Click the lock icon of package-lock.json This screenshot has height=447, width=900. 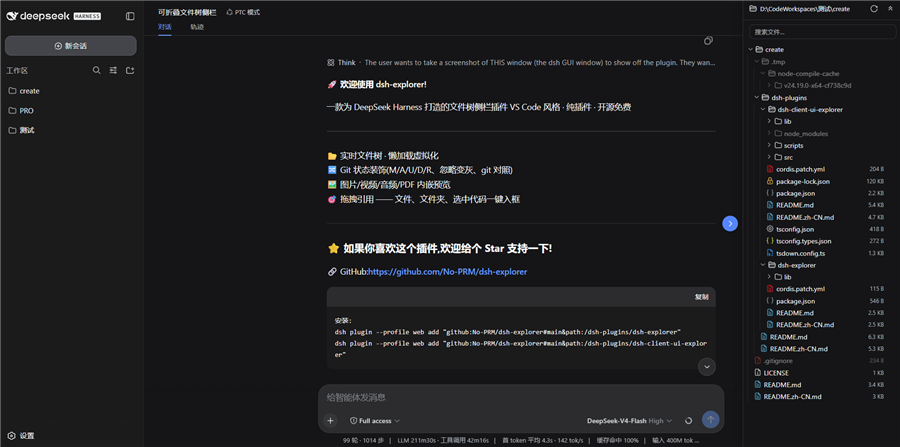click(x=770, y=181)
